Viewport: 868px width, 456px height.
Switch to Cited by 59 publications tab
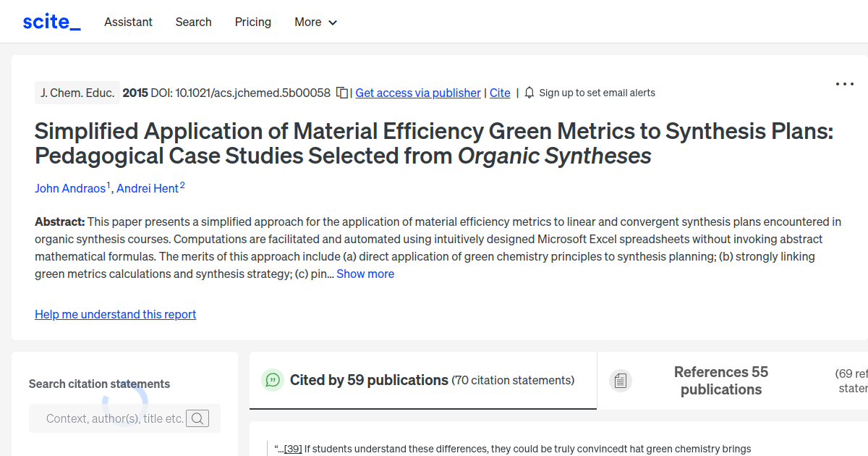tap(422, 380)
